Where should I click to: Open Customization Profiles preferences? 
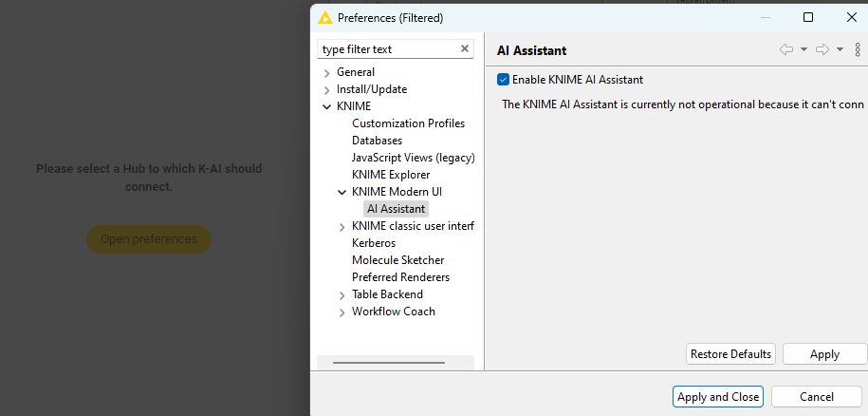click(x=409, y=123)
